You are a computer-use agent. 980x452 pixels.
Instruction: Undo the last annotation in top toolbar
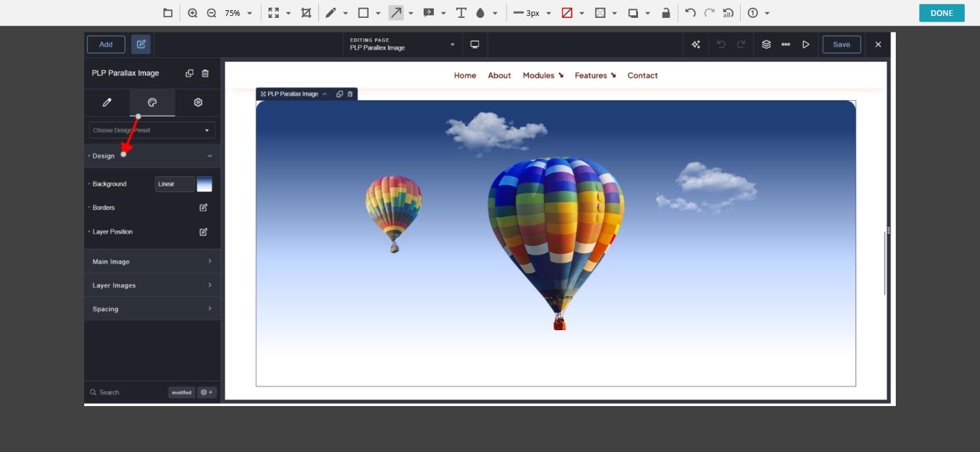(690, 13)
